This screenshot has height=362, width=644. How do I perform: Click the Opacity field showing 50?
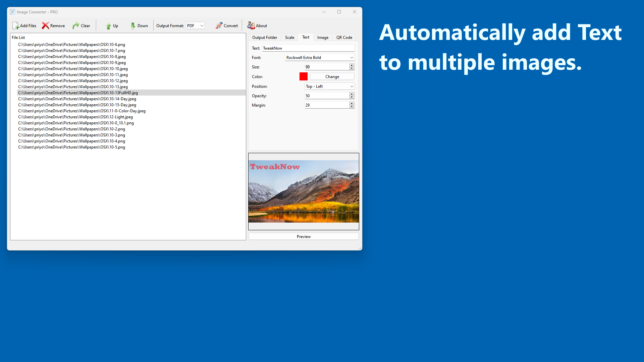tap(327, 96)
